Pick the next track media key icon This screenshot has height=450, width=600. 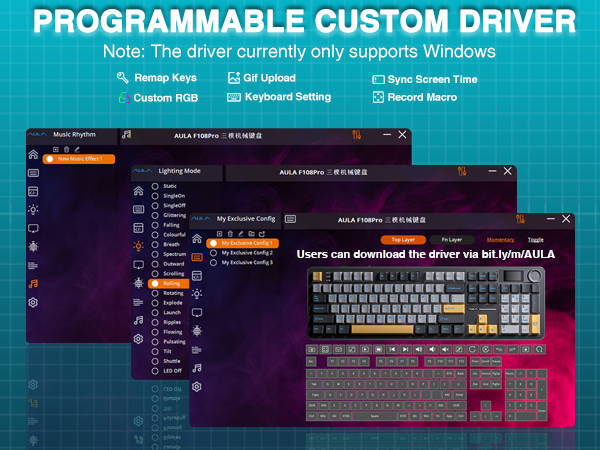tap(406, 349)
